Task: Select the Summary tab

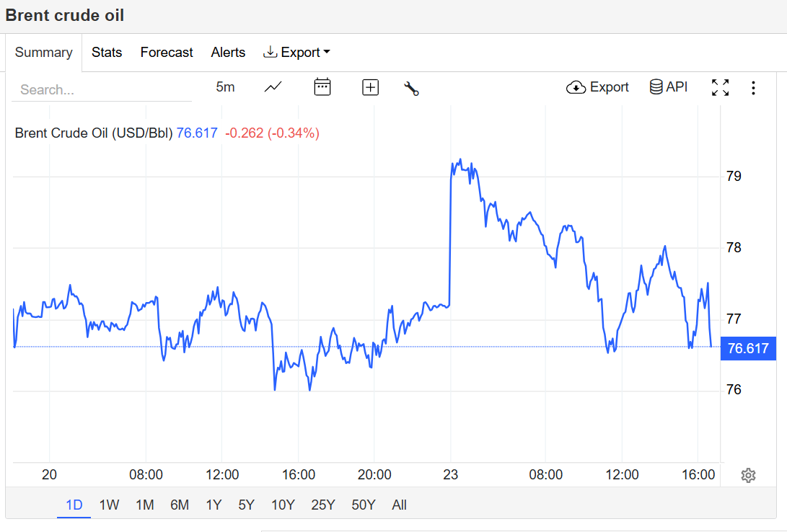Action: (43, 53)
